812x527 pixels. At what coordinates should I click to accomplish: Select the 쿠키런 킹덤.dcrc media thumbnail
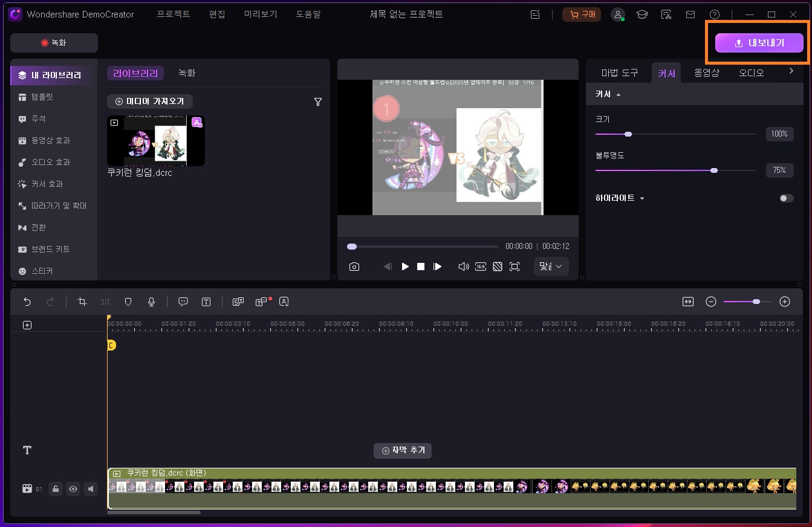[156, 141]
